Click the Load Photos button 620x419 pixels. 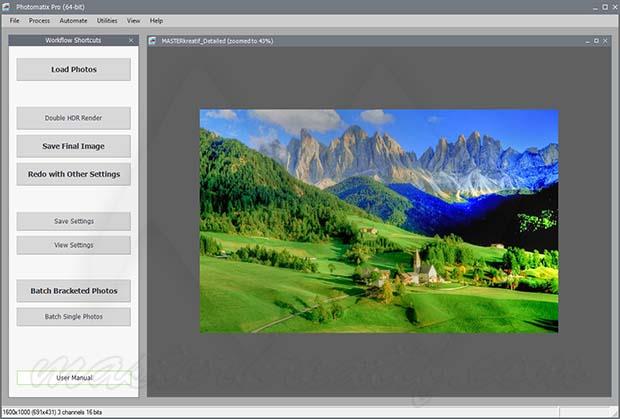pyautogui.click(x=74, y=70)
